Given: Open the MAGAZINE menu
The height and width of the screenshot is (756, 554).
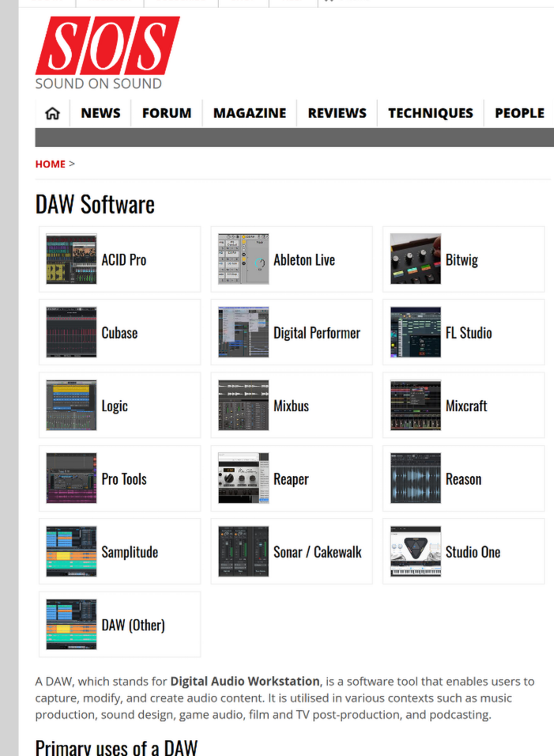Looking at the screenshot, I should click(x=250, y=113).
